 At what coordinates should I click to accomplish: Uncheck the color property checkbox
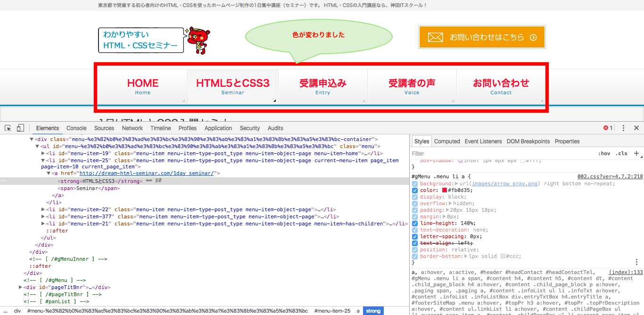click(415, 191)
